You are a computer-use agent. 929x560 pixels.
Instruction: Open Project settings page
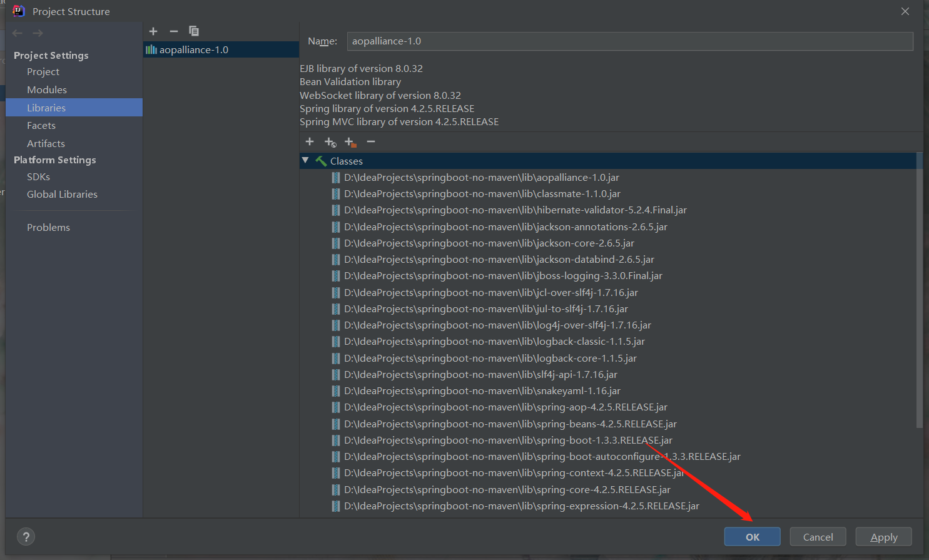[x=43, y=72]
